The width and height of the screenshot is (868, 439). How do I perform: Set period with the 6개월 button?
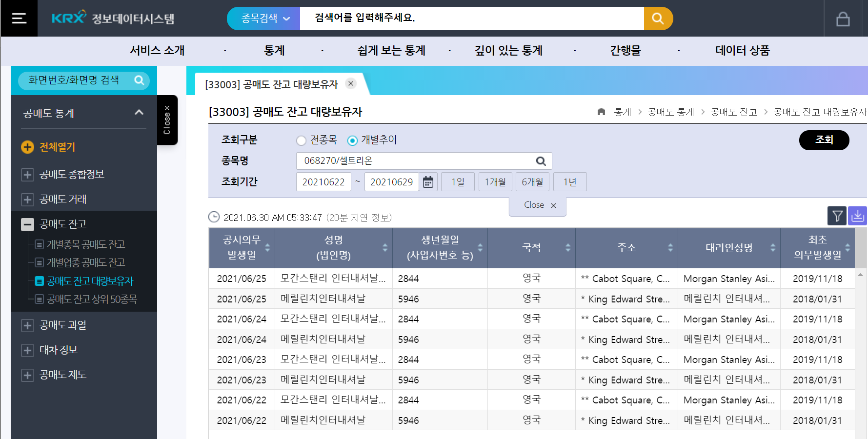(532, 182)
